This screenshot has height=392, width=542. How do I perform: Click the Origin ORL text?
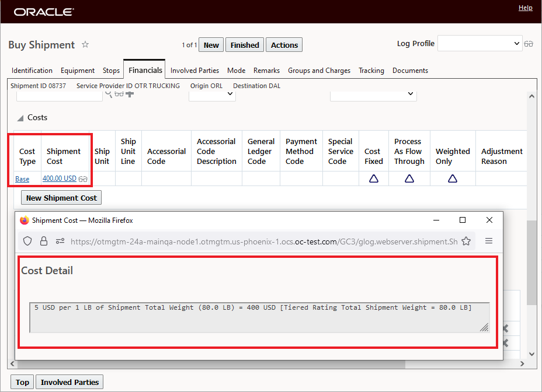pyautogui.click(x=206, y=86)
